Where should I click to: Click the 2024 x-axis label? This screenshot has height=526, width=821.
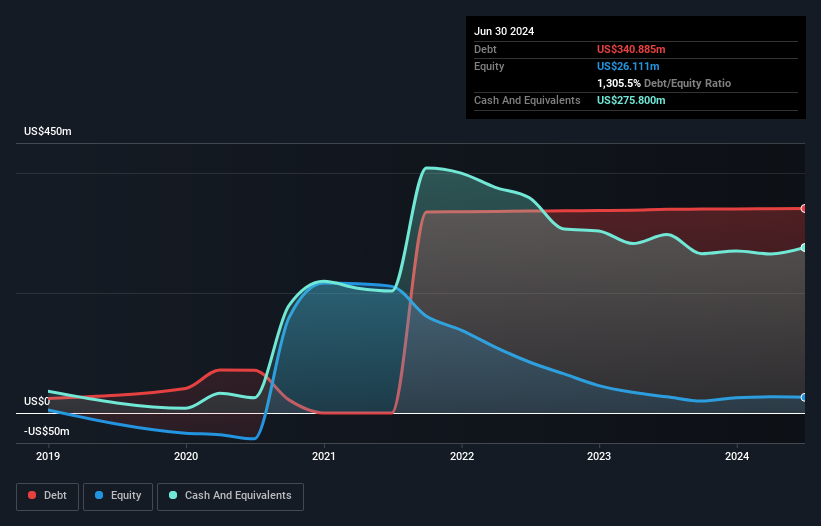coord(737,456)
